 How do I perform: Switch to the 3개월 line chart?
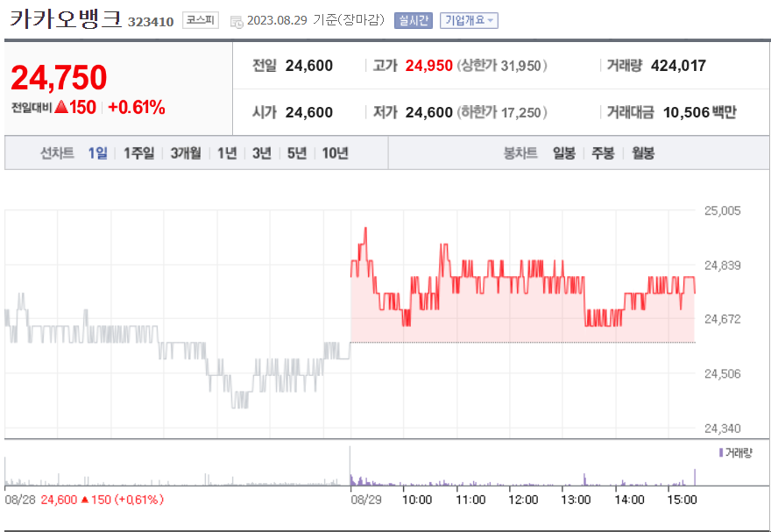(186, 153)
